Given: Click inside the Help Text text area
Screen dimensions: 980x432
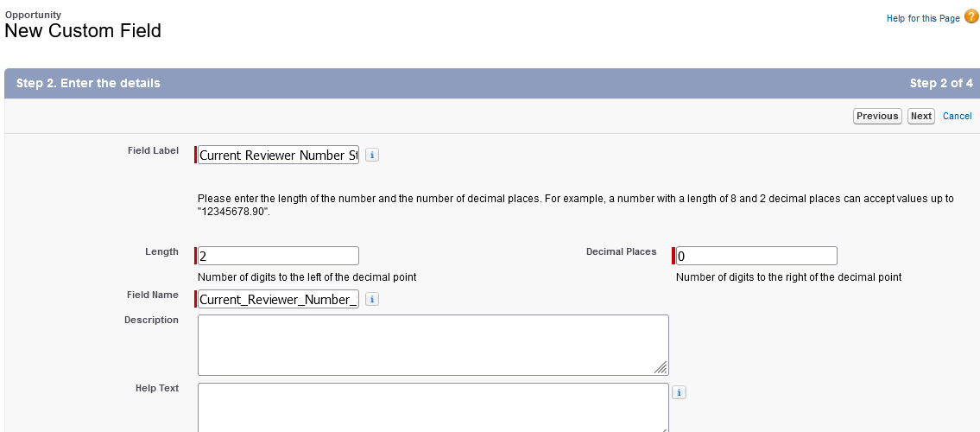Looking at the screenshot, I should tap(432, 407).
